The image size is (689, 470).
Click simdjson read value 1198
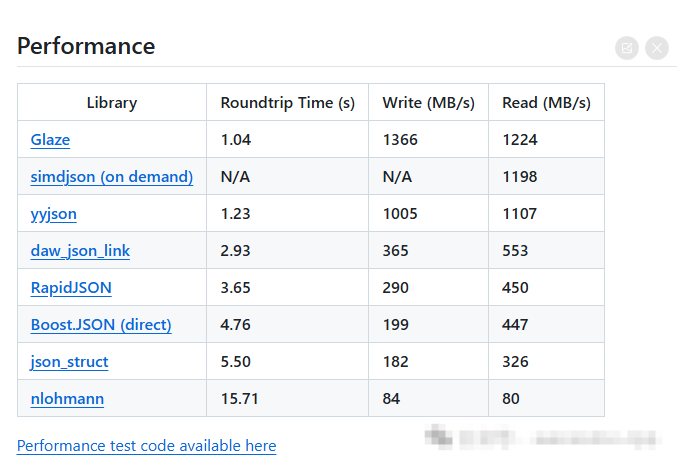click(520, 177)
